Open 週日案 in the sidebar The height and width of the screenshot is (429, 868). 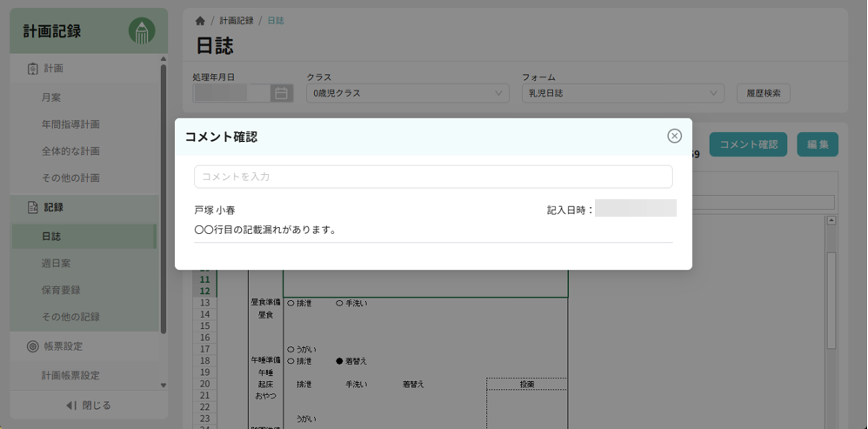coord(56,263)
